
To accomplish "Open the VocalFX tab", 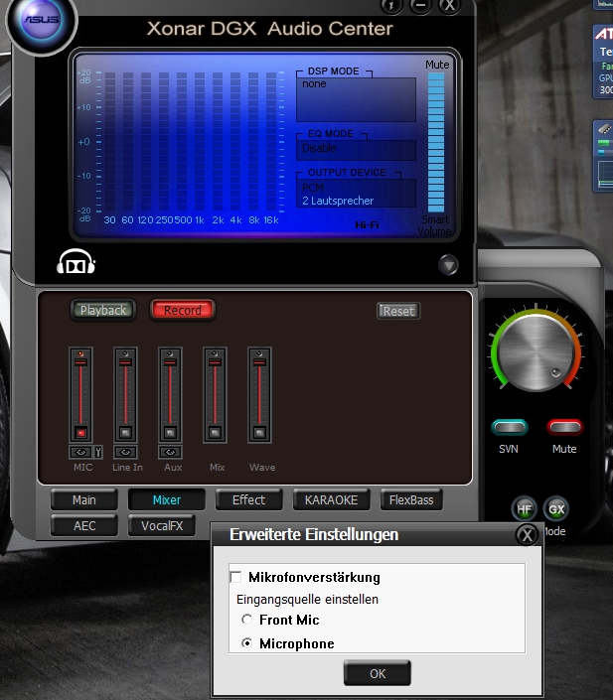I will tap(162, 526).
